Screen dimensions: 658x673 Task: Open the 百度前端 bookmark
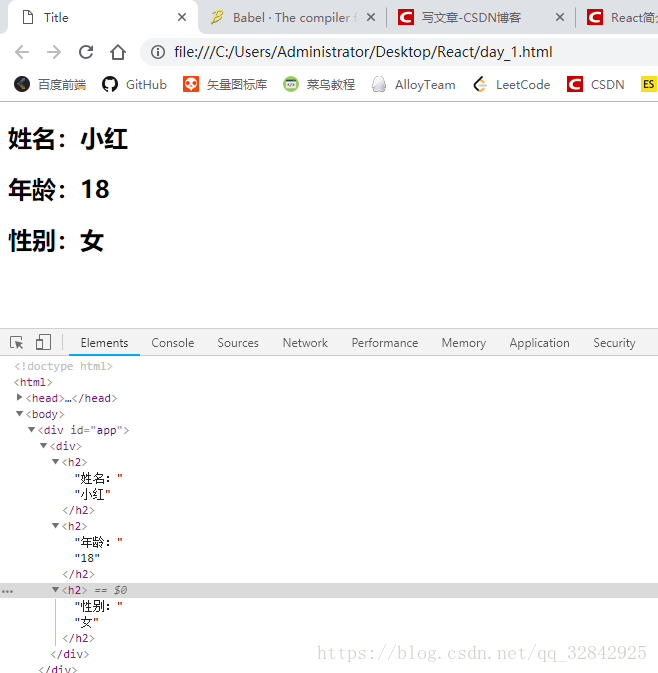point(50,85)
